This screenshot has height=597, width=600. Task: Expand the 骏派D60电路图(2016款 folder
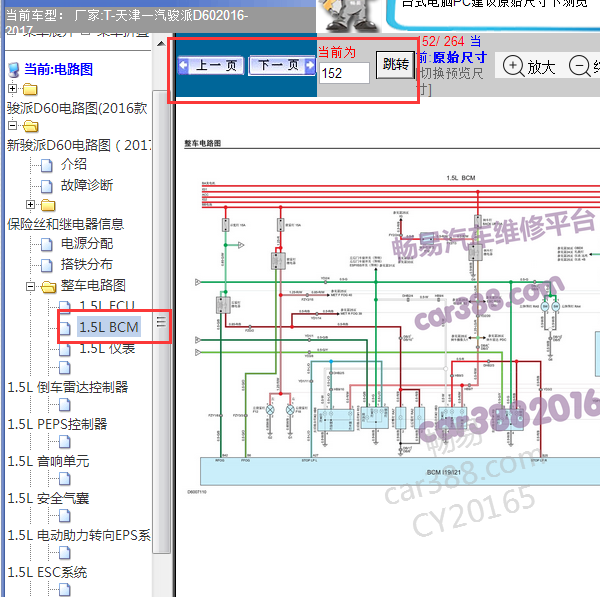pyautogui.click(x=12, y=89)
